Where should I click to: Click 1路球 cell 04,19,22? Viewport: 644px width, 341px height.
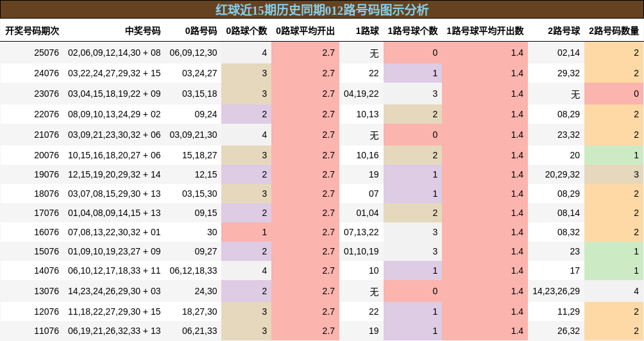tap(361, 94)
